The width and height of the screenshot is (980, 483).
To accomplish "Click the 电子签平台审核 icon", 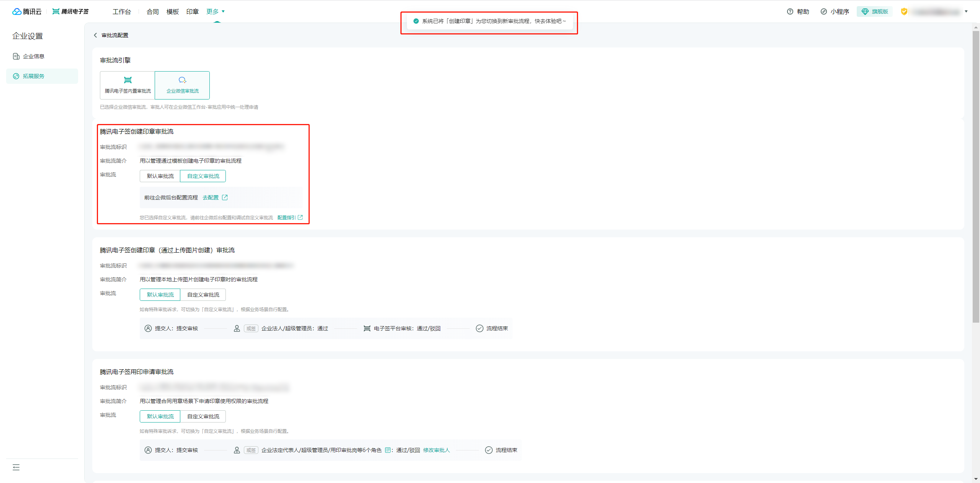I will pos(367,328).
